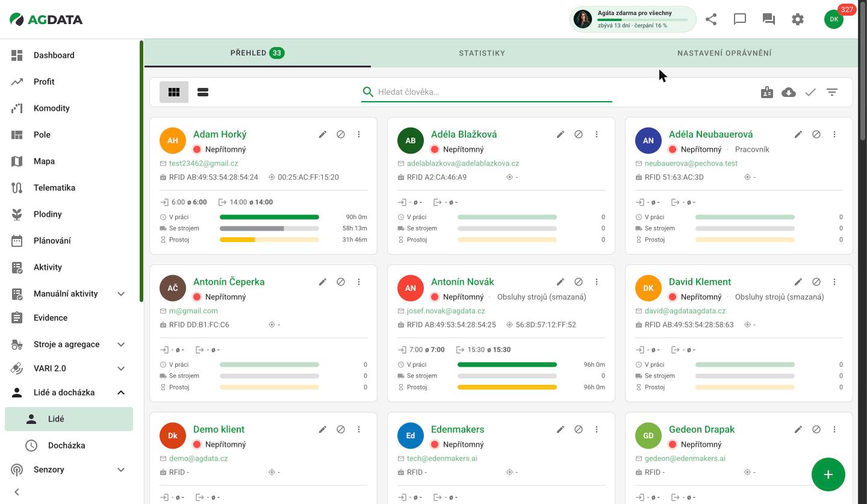867x504 pixels.
Task: Click Antonín Novák Prostoj progress bar
Action: [507, 387]
